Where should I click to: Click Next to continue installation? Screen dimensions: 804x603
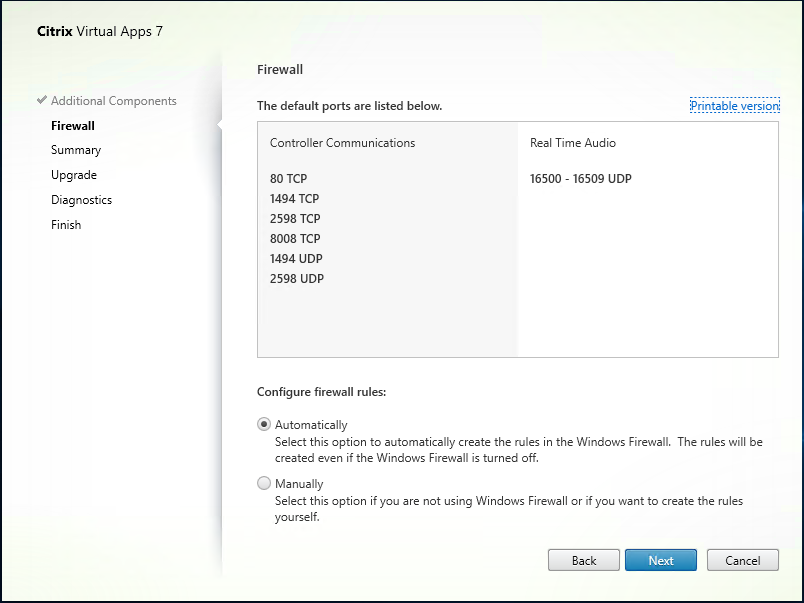tap(660, 560)
